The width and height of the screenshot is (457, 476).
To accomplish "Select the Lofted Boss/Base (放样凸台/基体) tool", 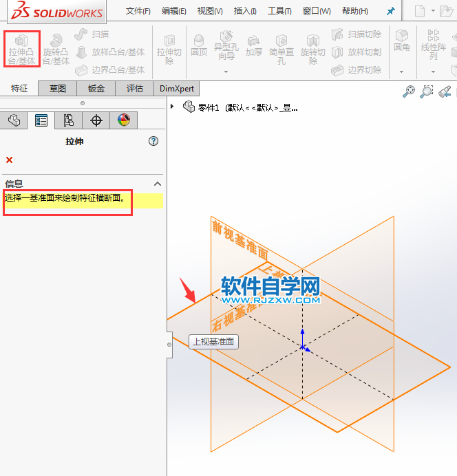I will 110,52.
